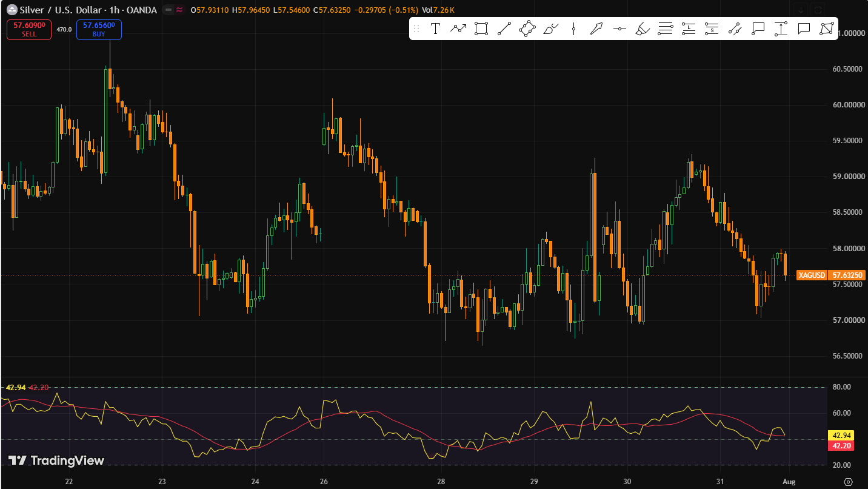The height and width of the screenshot is (489, 868).
Task: Choose the Callout annotation tool
Action: [758, 29]
